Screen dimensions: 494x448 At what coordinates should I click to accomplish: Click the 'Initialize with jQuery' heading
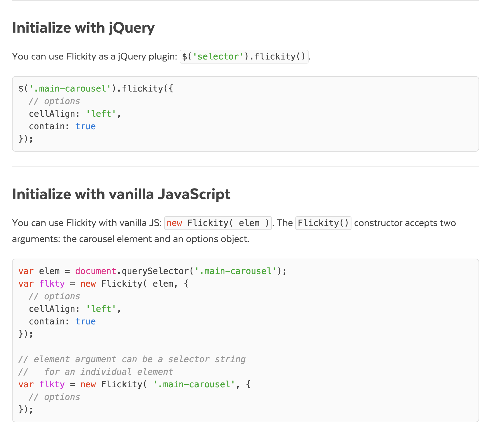point(83,28)
